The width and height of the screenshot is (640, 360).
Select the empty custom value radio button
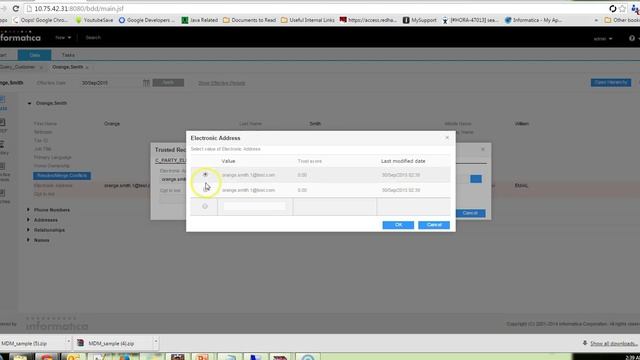coord(205,207)
